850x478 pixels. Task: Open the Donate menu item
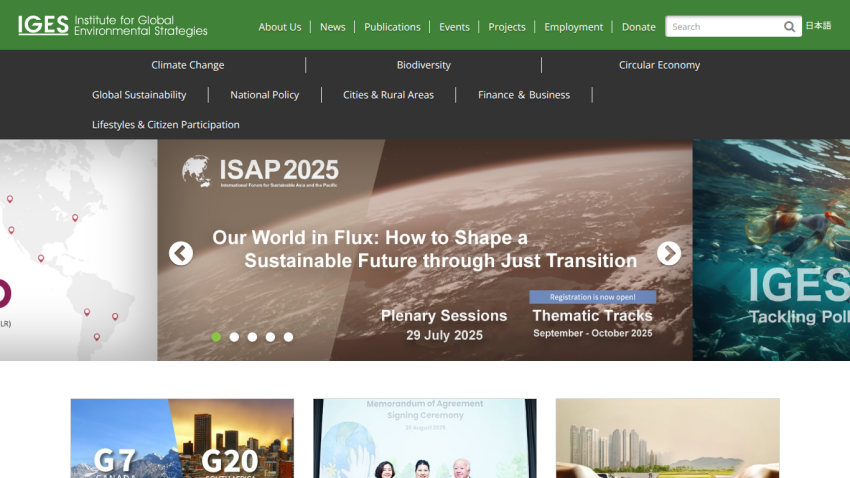click(x=639, y=27)
